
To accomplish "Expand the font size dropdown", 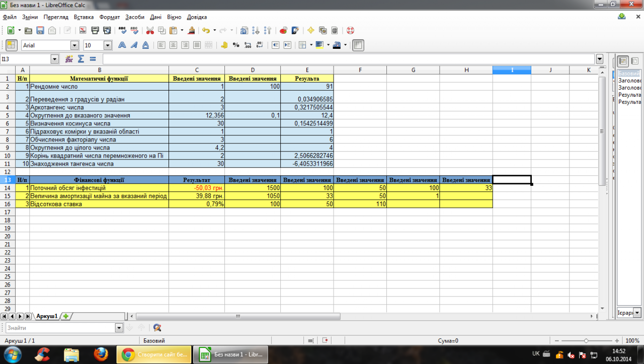I will tap(108, 45).
